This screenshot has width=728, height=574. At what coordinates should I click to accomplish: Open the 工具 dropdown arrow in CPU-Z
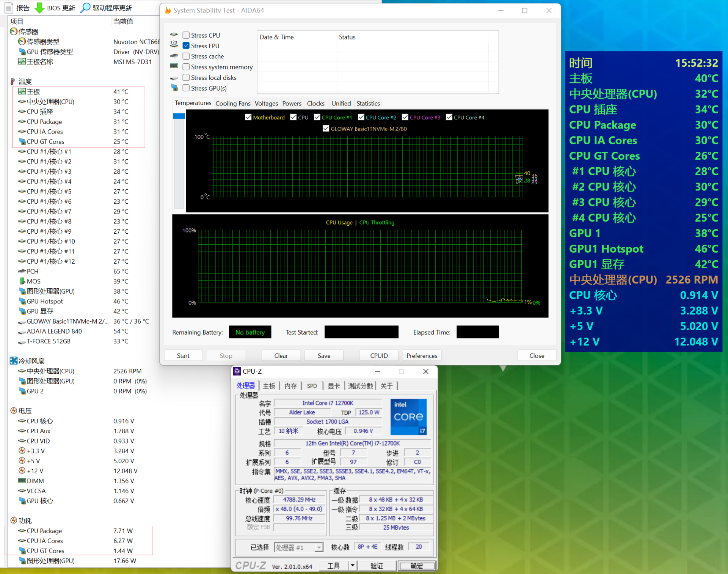pos(353,566)
